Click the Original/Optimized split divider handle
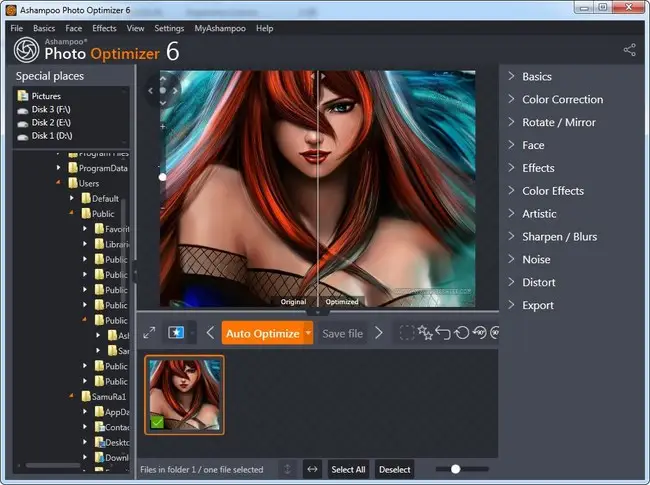The image size is (650, 485). [318, 76]
